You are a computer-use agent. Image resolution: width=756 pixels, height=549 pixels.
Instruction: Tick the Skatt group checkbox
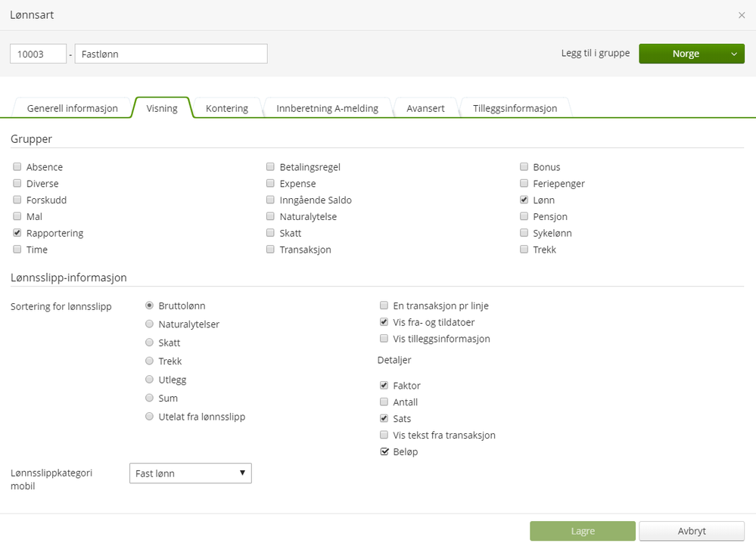270,233
